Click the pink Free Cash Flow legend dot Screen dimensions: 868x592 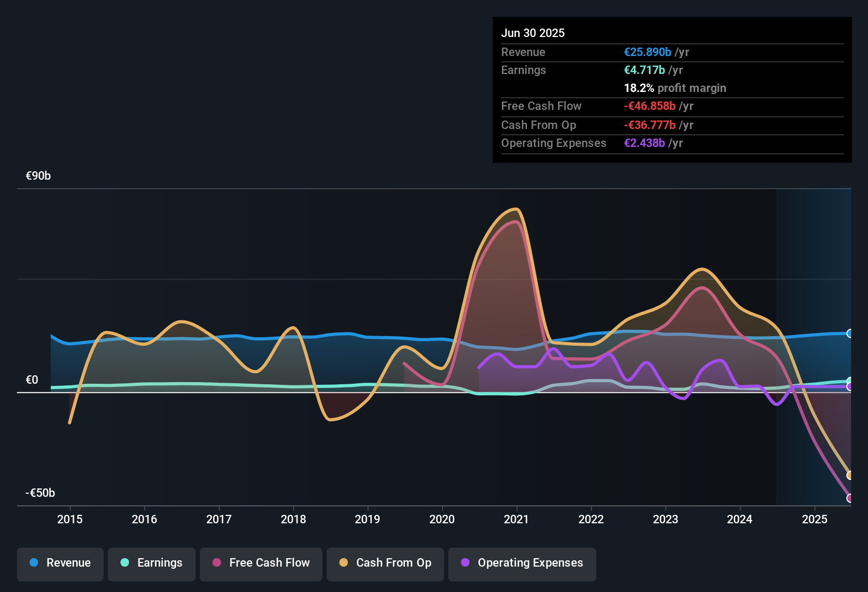(217, 563)
